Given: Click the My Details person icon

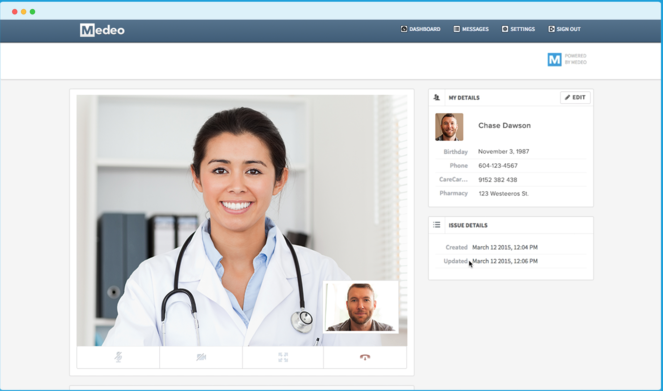Looking at the screenshot, I should tap(437, 98).
